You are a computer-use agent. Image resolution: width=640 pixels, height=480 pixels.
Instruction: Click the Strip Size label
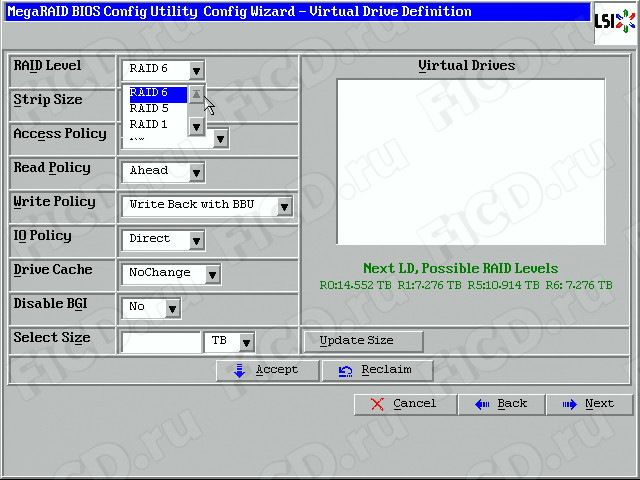[48, 100]
